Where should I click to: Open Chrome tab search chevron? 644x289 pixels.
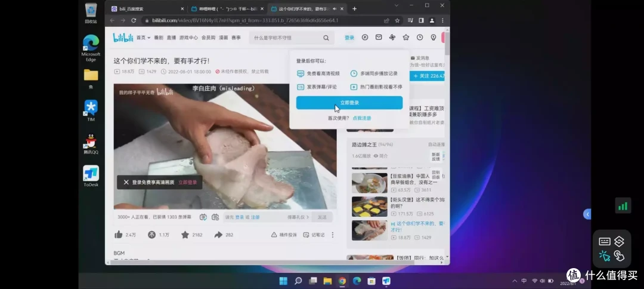click(x=397, y=5)
